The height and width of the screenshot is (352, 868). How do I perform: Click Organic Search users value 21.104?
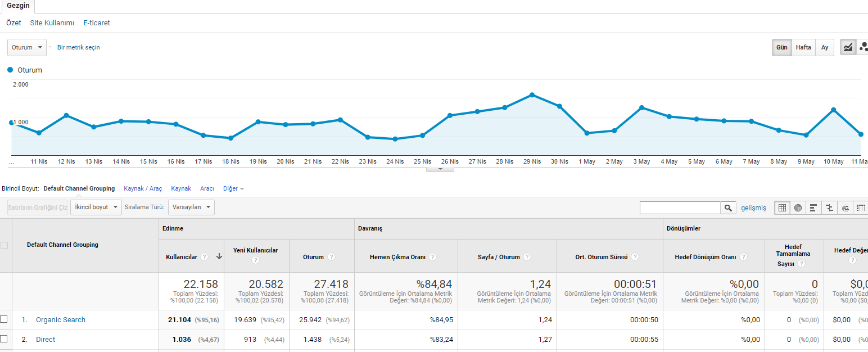pyautogui.click(x=180, y=320)
